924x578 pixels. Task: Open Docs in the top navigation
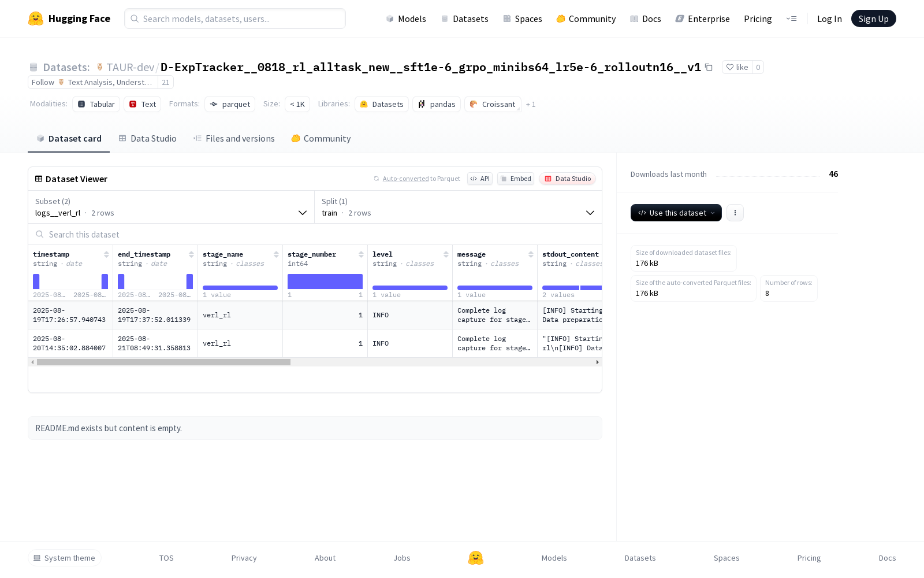coord(646,18)
